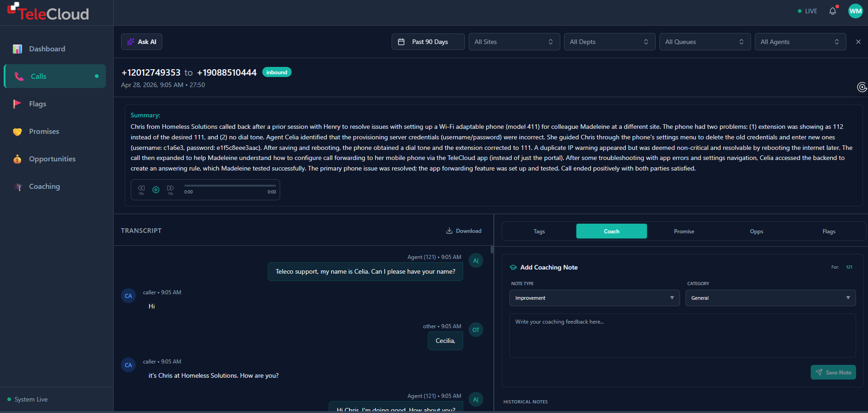This screenshot has height=413, width=868.
Task: Open the Calls section in sidebar
Action: 55,76
